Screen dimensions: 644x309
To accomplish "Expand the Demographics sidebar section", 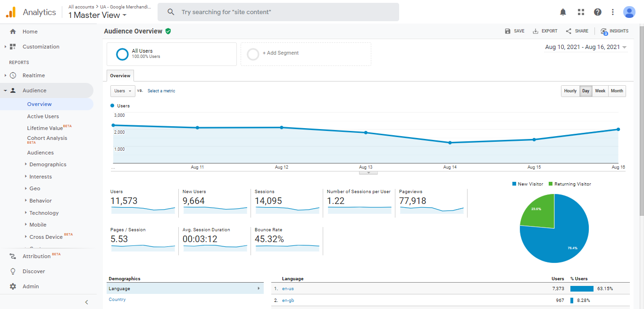I will pyautogui.click(x=48, y=164).
